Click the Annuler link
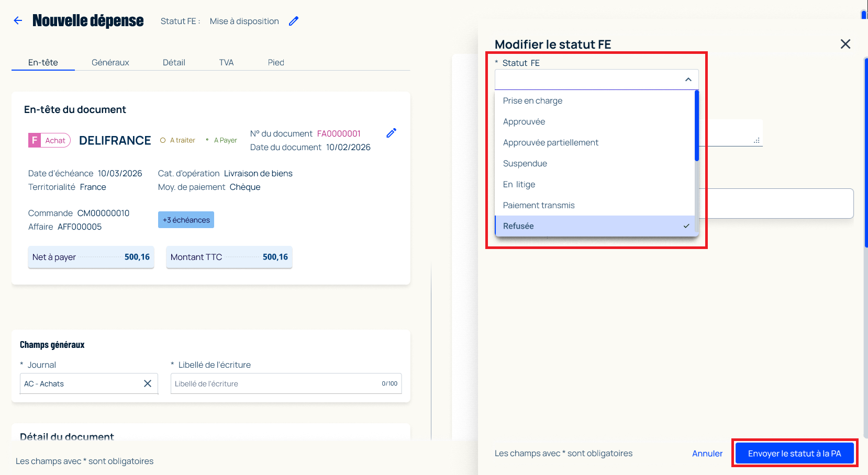The image size is (868, 475). tap(707, 454)
